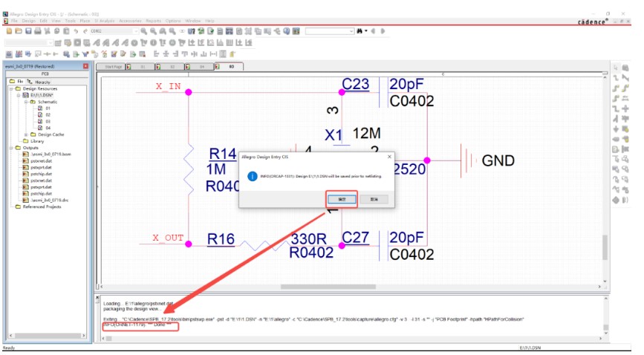644x355 pixels.
Task: Open the Design menu
Action: (x=29, y=21)
